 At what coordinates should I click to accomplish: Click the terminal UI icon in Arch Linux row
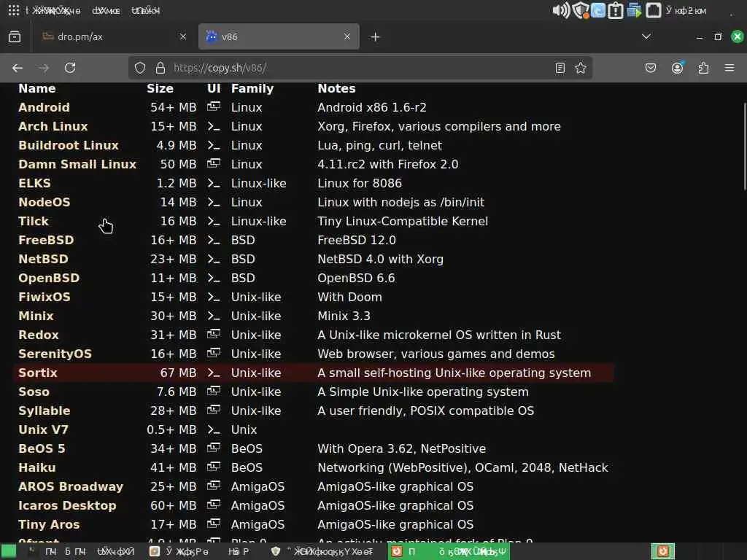click(x=214, y=127)
